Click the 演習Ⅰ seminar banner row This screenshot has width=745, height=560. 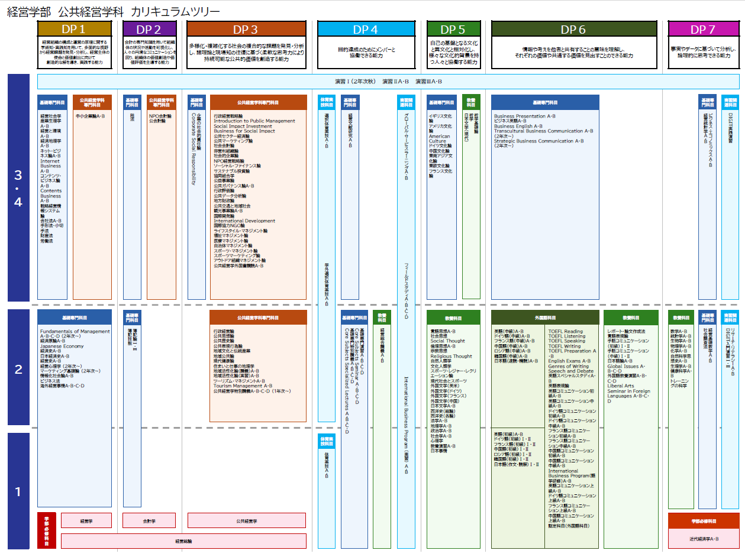[388, 82]
